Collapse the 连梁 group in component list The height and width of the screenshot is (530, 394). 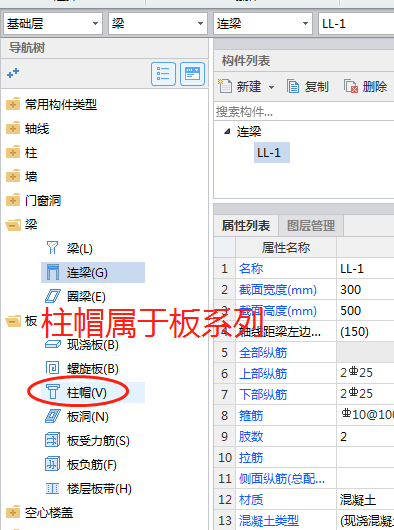pyautogui.click(x=227, y=131)
